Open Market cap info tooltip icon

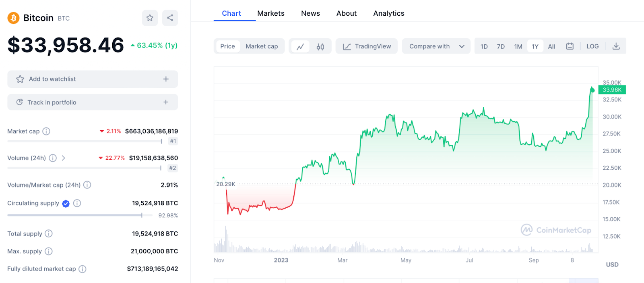[46, 131]
